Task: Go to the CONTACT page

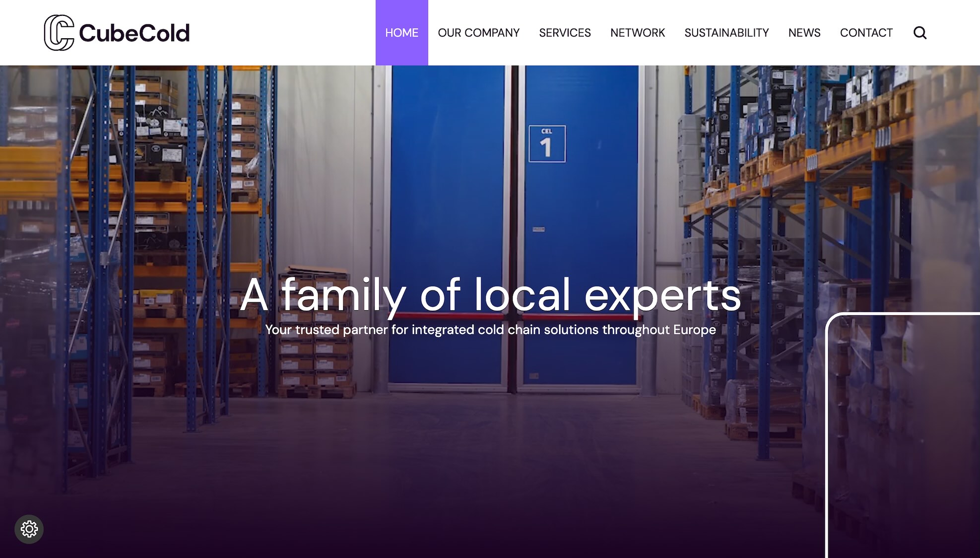Action: click(866, 33)
